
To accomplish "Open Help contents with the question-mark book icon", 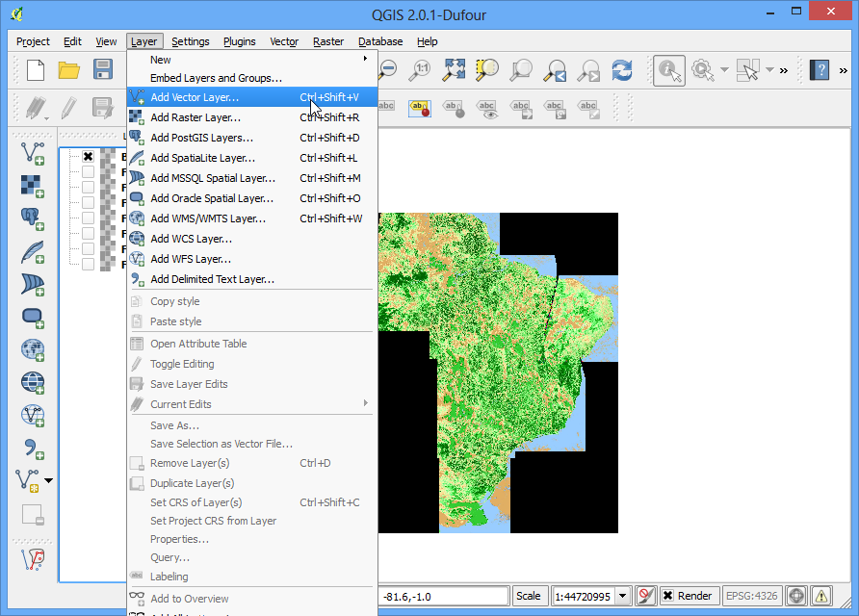I will point(820,70).
